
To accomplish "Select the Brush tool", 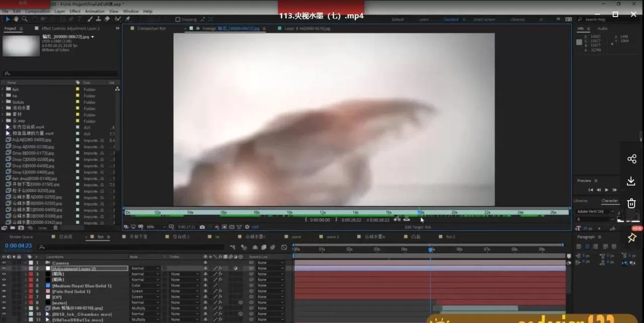I will coord(90,19).
